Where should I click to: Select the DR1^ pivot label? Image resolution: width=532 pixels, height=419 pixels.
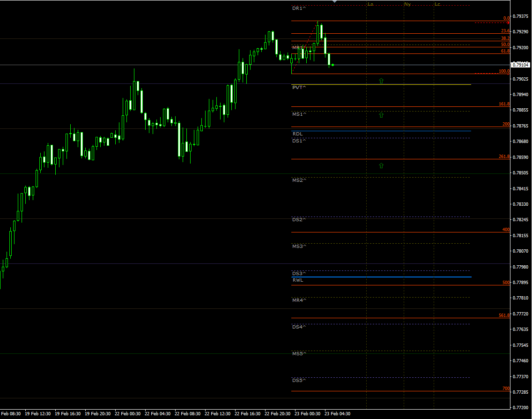click(x=299, y=8)
